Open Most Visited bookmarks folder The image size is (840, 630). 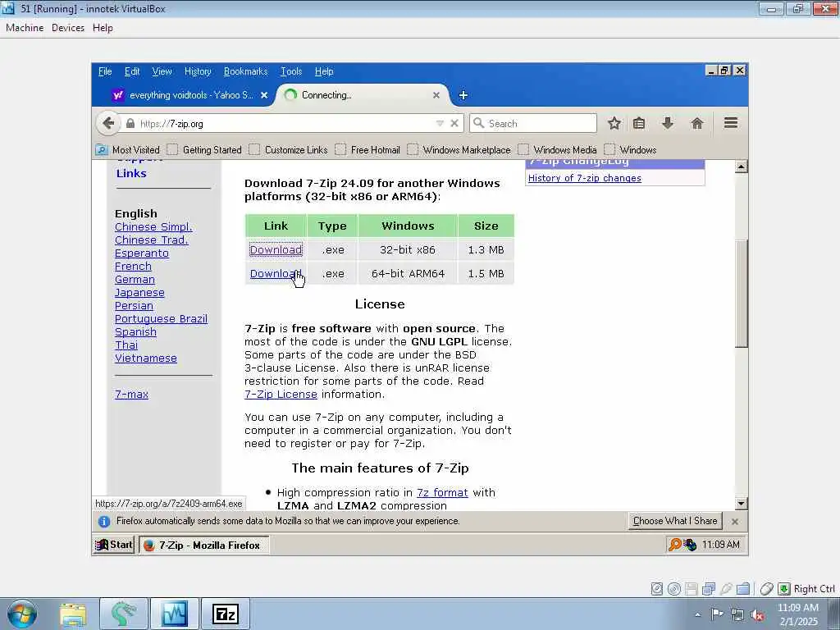pos(128,150)
